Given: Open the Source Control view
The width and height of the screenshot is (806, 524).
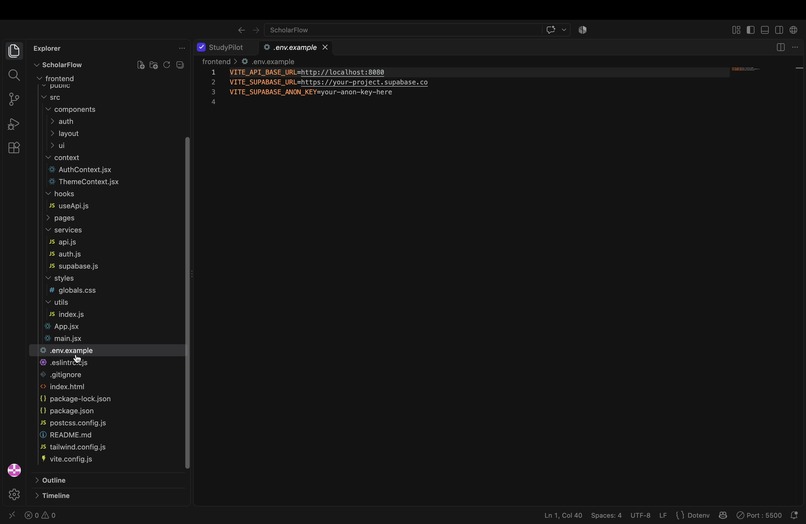Looking at the screenshot, I should pos(14,99).
